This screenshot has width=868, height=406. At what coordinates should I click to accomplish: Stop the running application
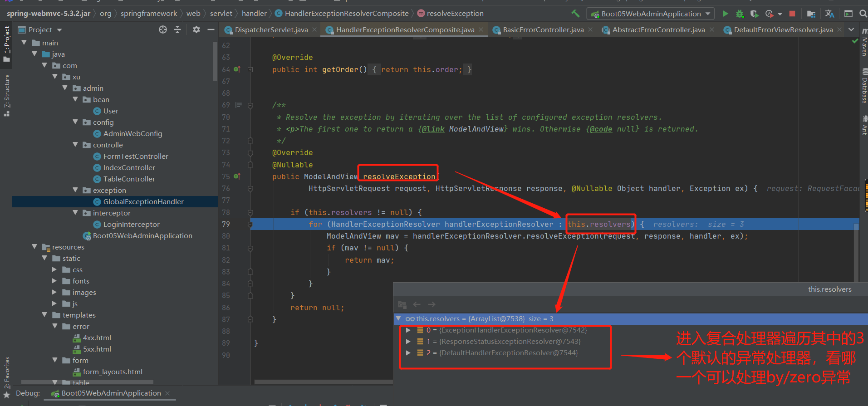[792, 14]
